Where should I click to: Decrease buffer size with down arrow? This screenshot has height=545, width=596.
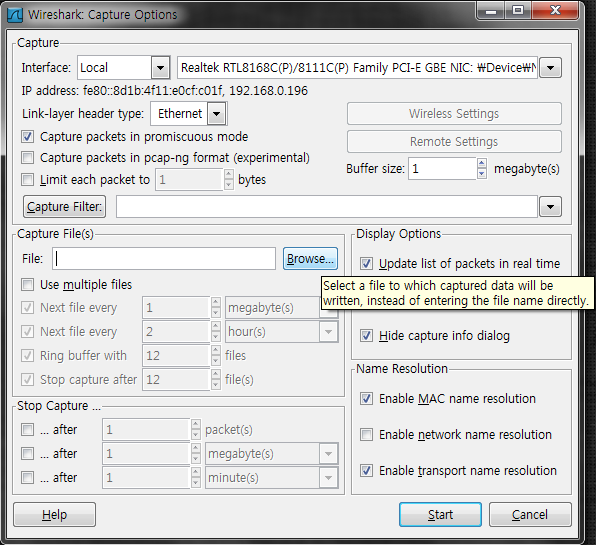pyautogui.click(x=482, y=174)
